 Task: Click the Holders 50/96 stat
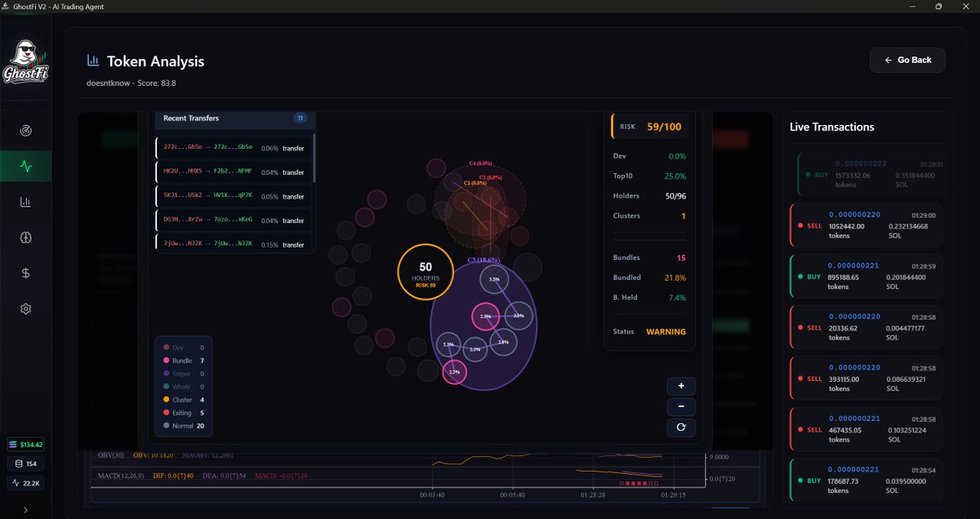point(649,195)
